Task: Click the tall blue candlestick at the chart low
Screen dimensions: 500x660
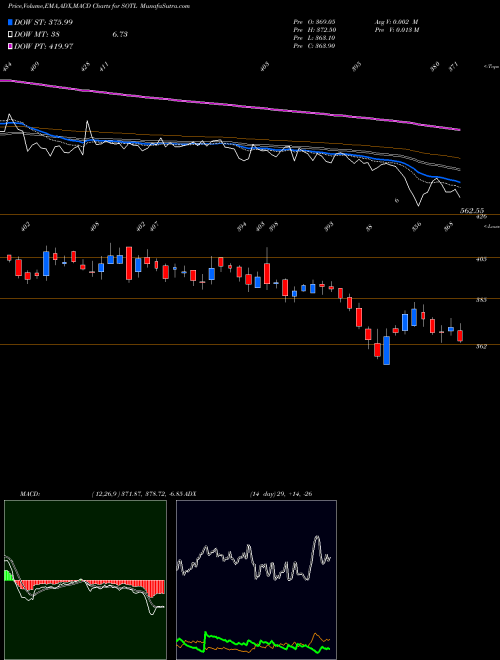Action: coord(386,350)
